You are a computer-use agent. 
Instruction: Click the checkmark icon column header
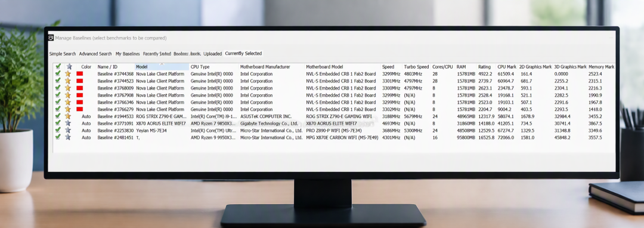pyautogui.click(x=58, y=67)
